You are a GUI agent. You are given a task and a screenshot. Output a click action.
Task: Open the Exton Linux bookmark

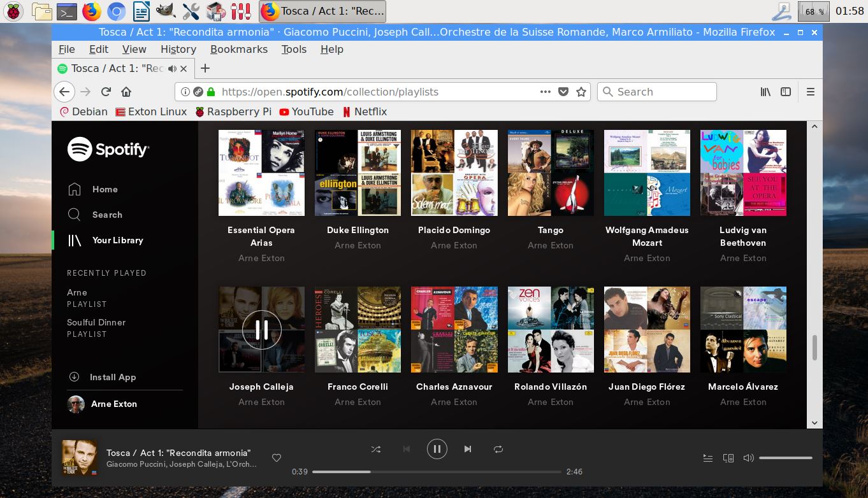coord(151,111)
